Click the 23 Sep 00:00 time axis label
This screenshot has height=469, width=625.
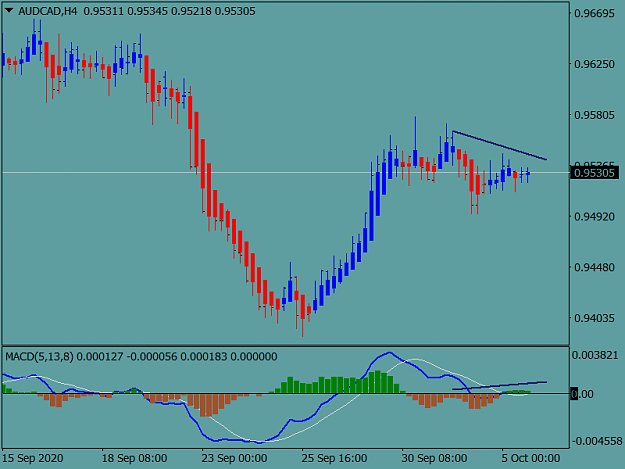(234, 458)
